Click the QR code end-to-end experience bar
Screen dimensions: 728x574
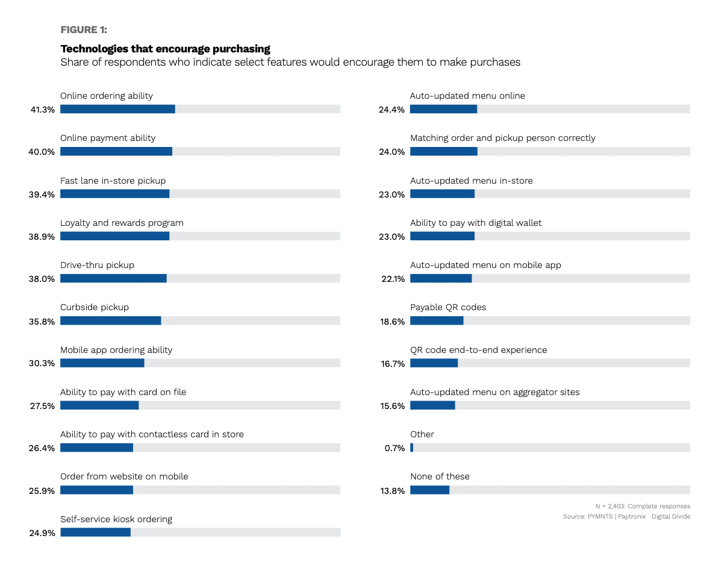pyautogui.click(x=434, y=363)
